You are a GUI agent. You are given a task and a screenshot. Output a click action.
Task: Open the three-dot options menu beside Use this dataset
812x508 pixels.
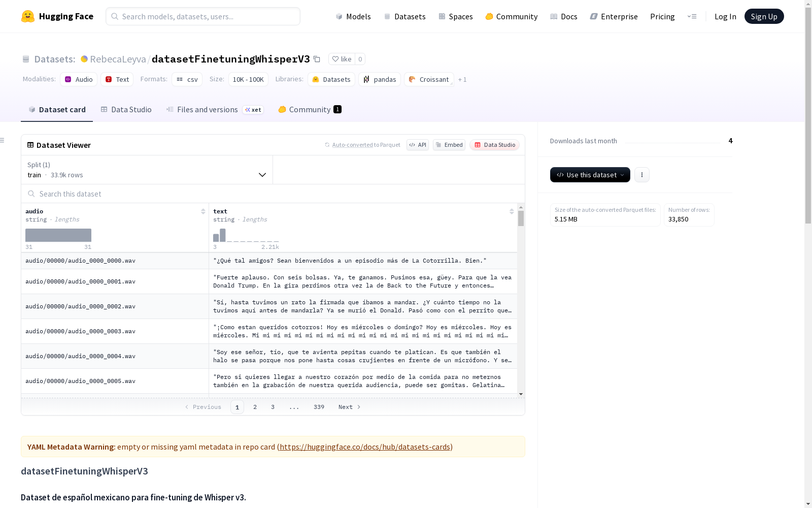click(642, 175)
